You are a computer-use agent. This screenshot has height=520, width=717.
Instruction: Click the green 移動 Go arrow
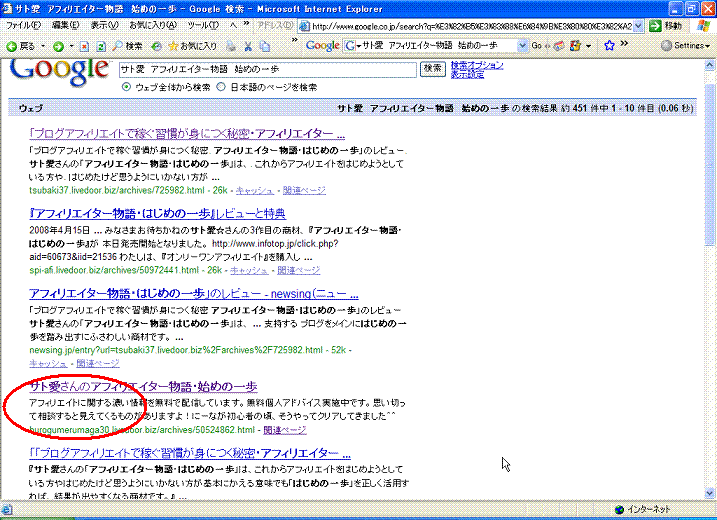tap(655, 26)
